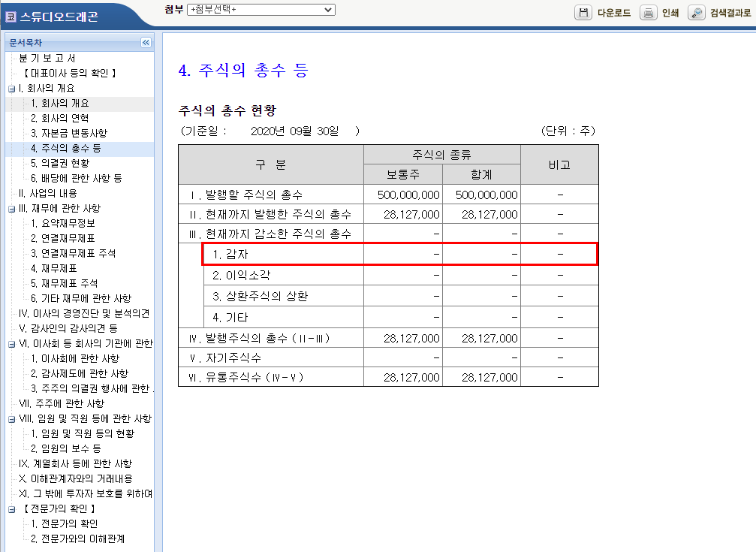
Task: Click the 검색결과로 button label
Action: (730, 13)
